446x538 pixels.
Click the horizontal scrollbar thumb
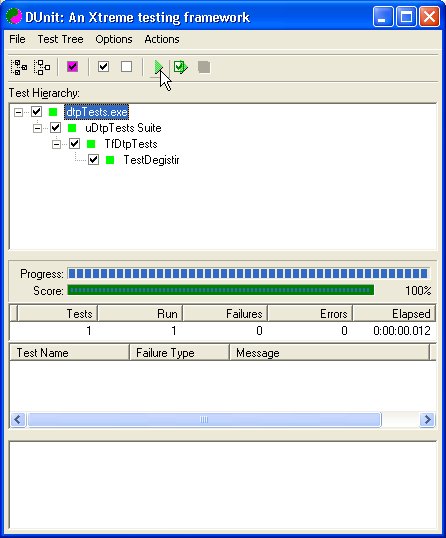(x=204, y=420)
